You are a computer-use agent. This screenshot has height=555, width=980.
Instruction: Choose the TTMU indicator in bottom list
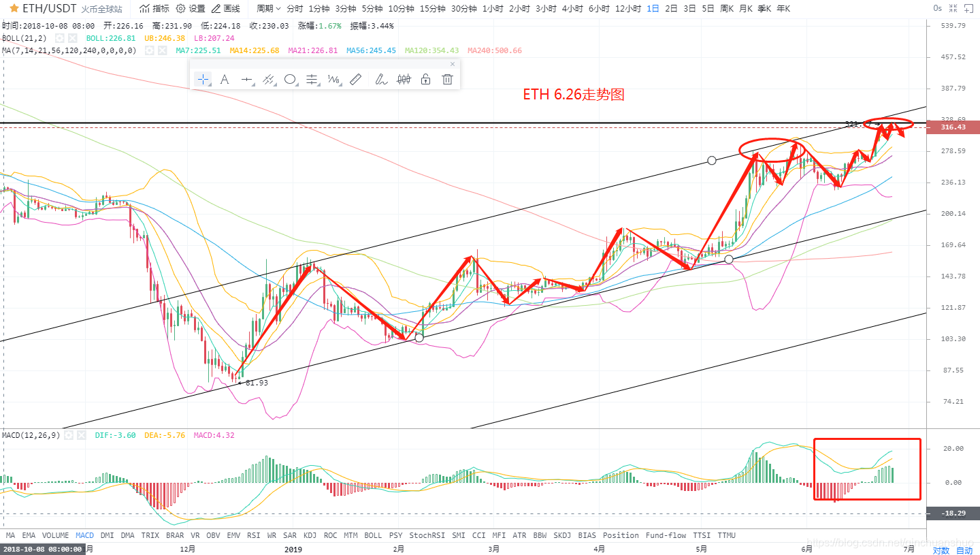pos(727,535)
